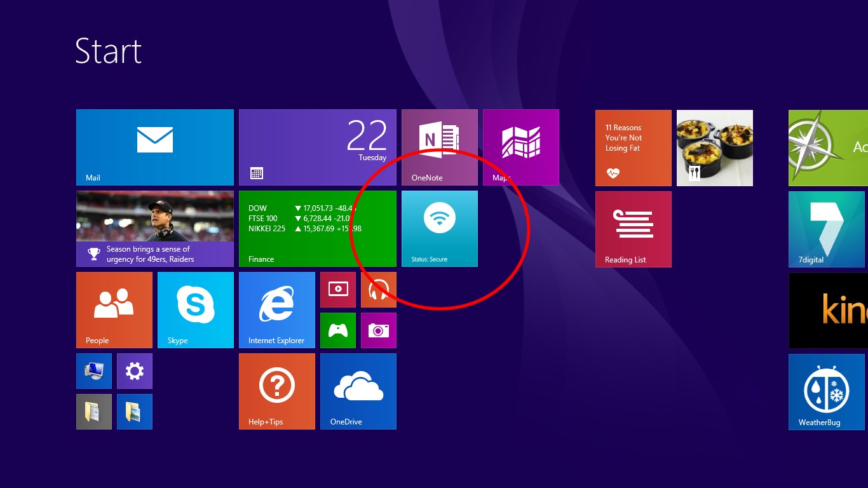Launch the Video app tile
Image resolution: width=868 pixels, height=488 pixels.
[337, 289]
